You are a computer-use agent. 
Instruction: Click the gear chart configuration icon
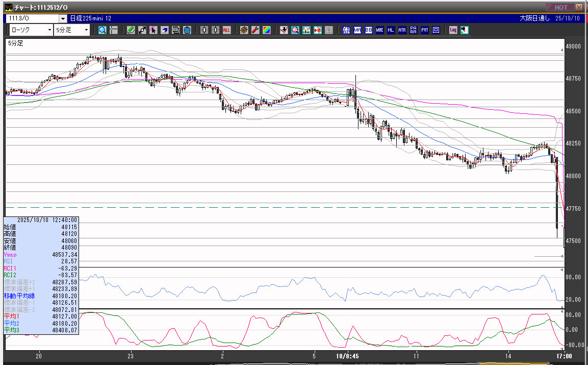pos(244,30)
